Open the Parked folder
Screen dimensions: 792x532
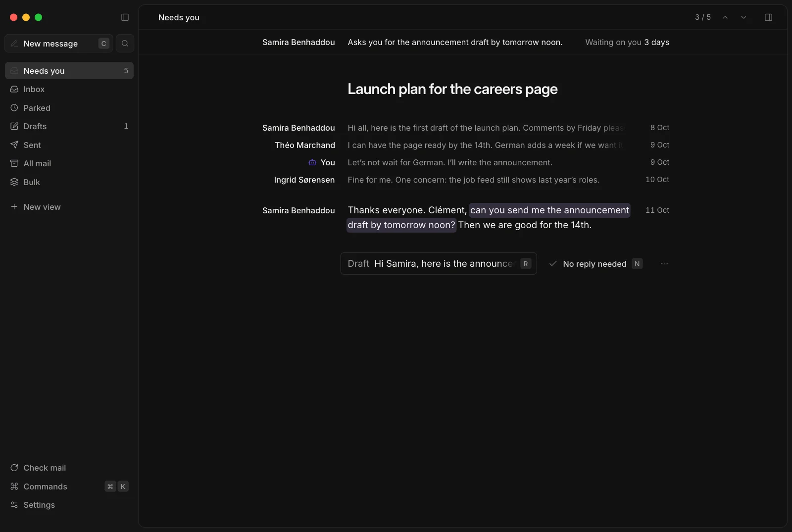click(69, 108)
